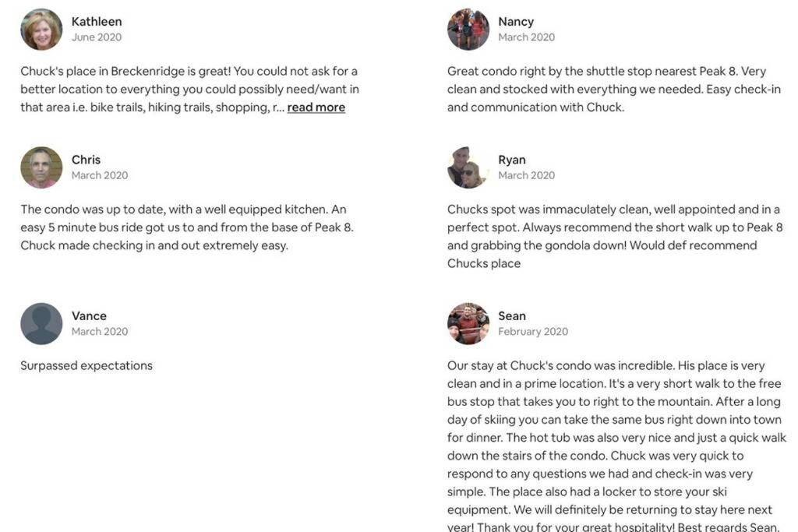This screenshot has height=532, width=798.
Task: Open Chris's profile avatar
Action: click(41, 167)
